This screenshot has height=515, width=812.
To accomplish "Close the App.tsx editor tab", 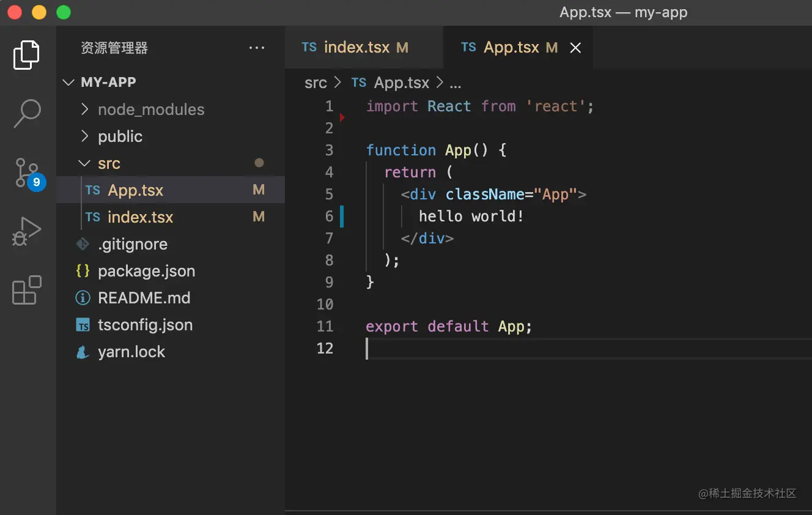I will click(x=575, y=48).
